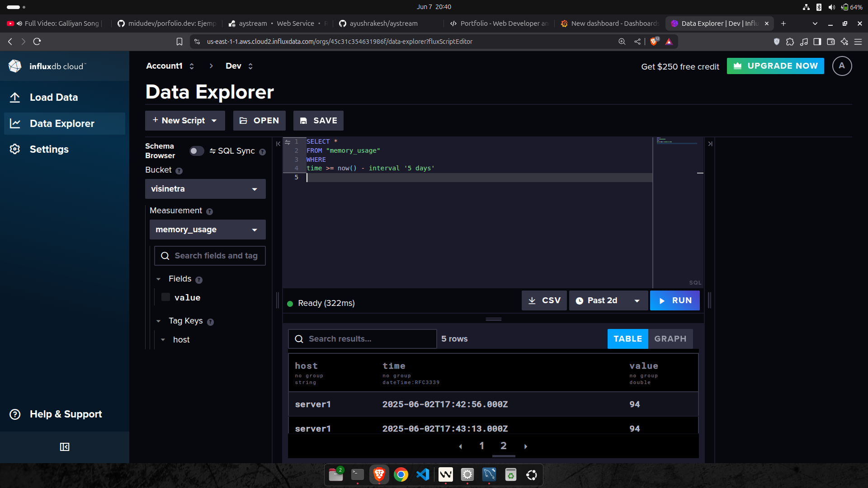Open the user avatar menu
Viewport: 868px width, 488px height.
coord(842,66)
